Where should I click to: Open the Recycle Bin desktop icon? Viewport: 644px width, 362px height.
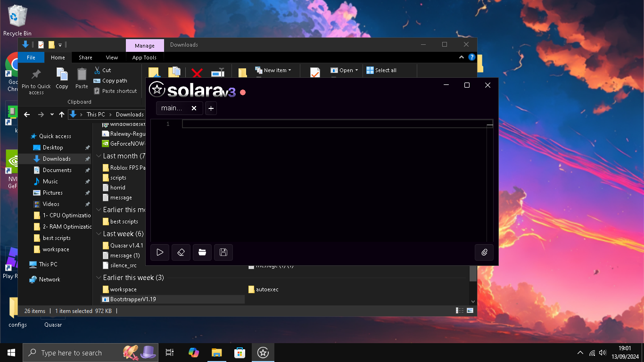pyautogui.click(x=17, y=21)
